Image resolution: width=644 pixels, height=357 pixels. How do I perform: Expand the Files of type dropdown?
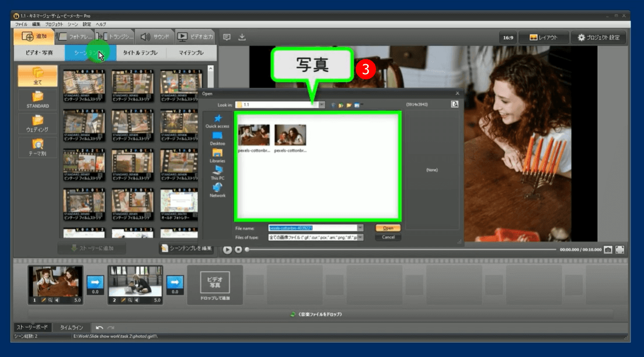[360, 237]
